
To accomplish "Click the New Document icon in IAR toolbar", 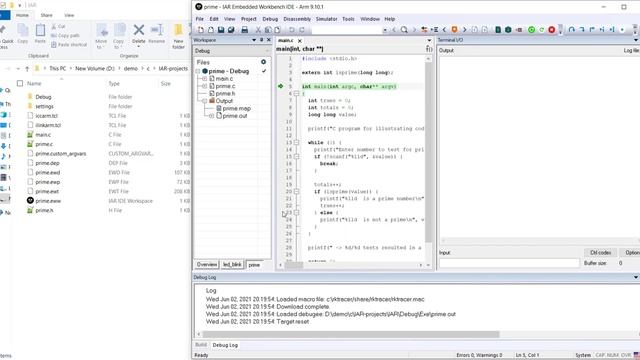I will point(201,30).
